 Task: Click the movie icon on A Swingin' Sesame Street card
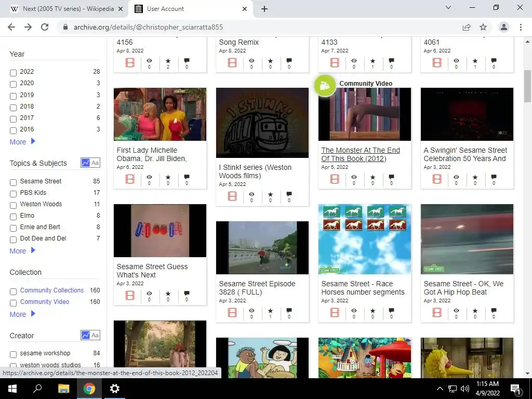(x=437, y=179)
